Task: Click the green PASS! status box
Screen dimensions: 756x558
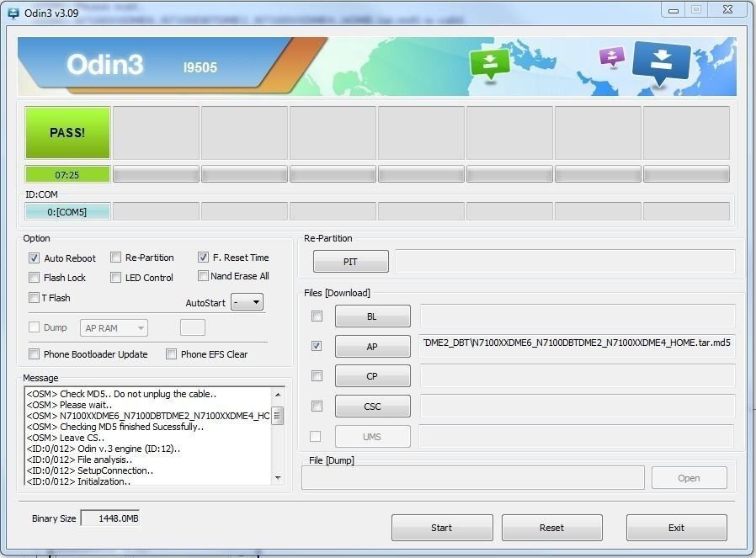Action: click(x=67, y=133)
